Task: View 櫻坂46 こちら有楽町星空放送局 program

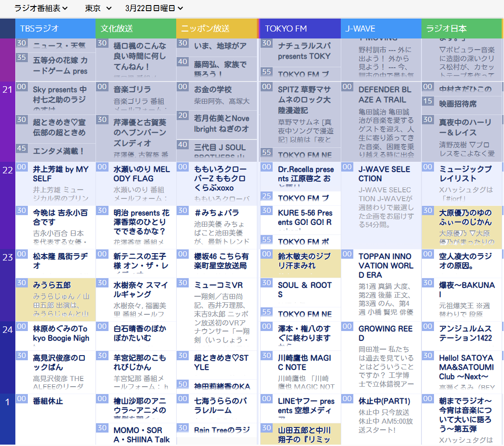Action: [x=221, y=261]
